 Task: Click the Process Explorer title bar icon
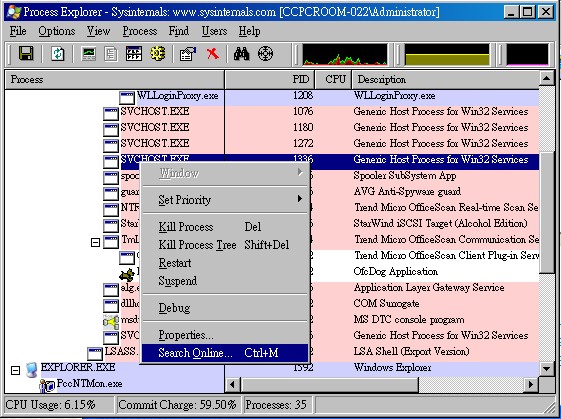click(14, 12)
